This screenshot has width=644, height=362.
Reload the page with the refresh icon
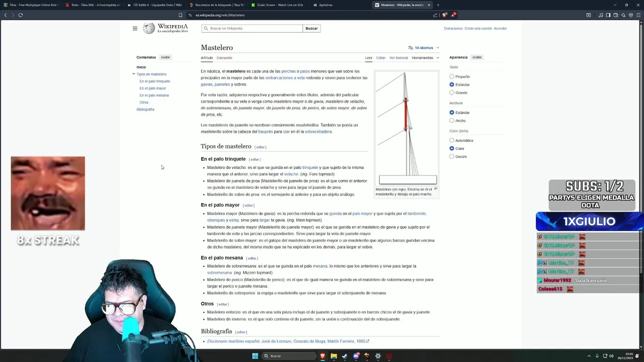click(21, 15)
